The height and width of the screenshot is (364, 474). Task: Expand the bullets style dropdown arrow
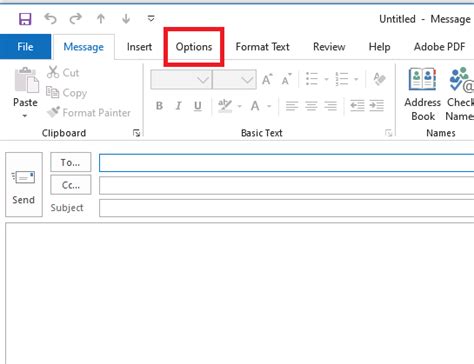326,79
